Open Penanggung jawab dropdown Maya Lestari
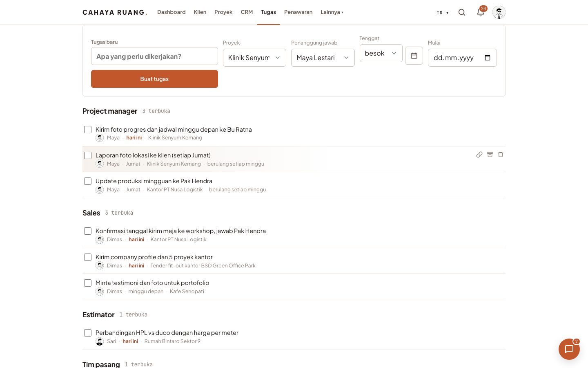Viewport: 588px width, 368px height. (323, 58)
